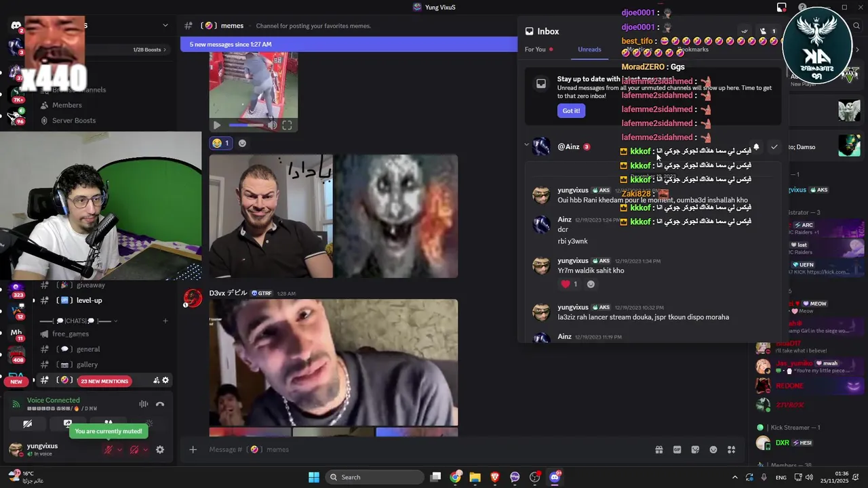This screenshot has width=868, height=488.
Task: Click plus to attach a file
Action: tap(193, 449)
